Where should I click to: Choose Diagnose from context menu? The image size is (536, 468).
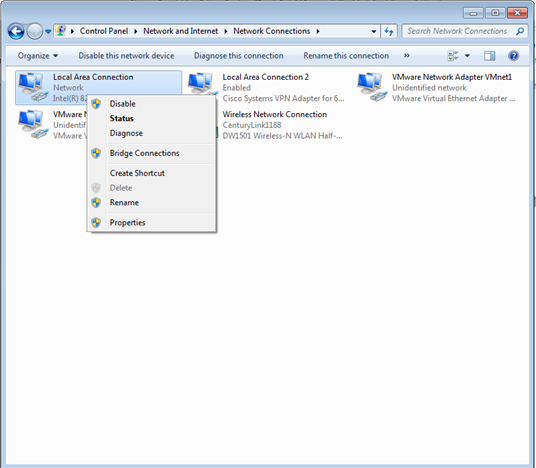coord(152,133)
